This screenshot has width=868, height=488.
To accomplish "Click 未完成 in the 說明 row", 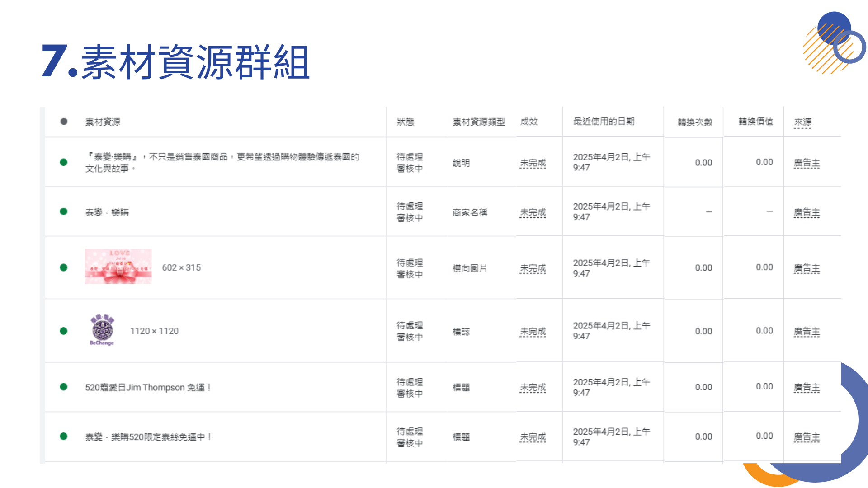I will pyautogui.click(x=533, y=163).
